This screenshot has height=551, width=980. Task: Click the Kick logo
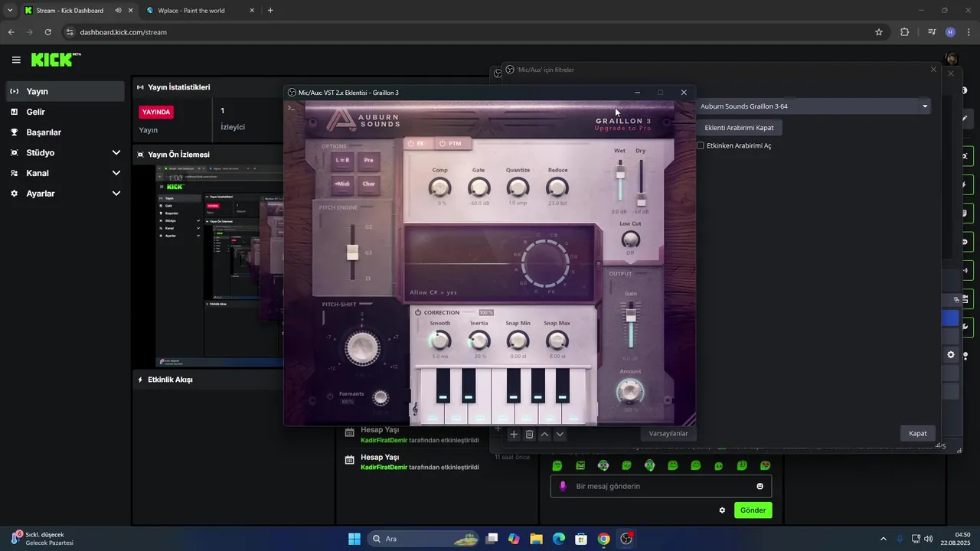click(x=56, y=60)
